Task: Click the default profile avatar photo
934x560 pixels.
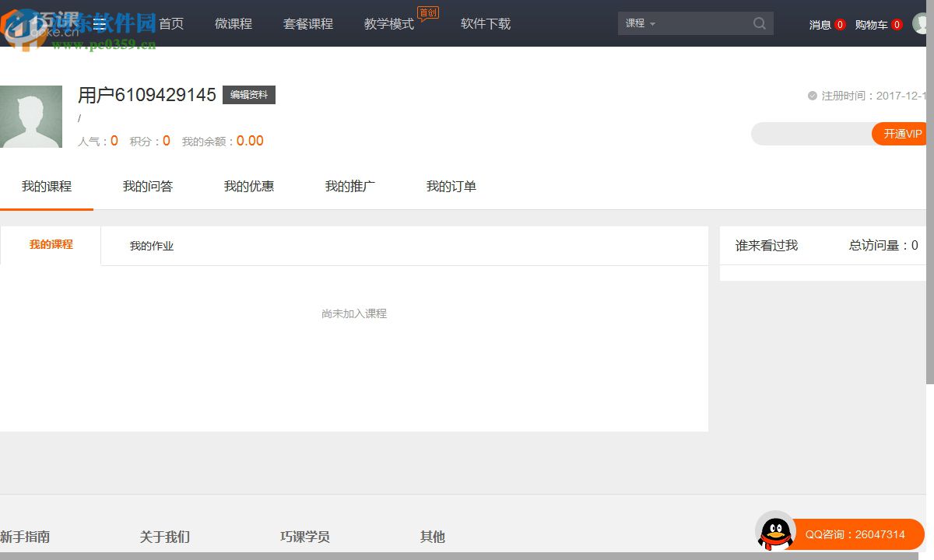Action: coord(31,116)
